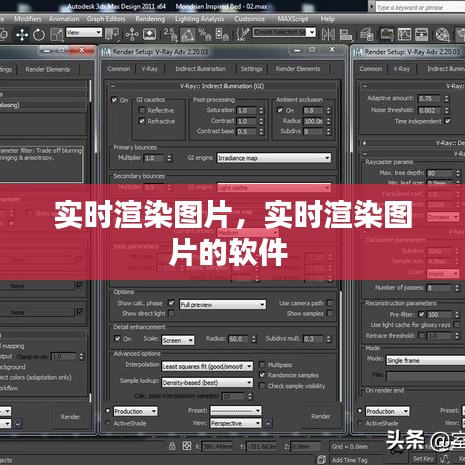Open the View reference coordinate dropdown in the toolbar
This screenshot has width=465, height=465.
(84, 33)
